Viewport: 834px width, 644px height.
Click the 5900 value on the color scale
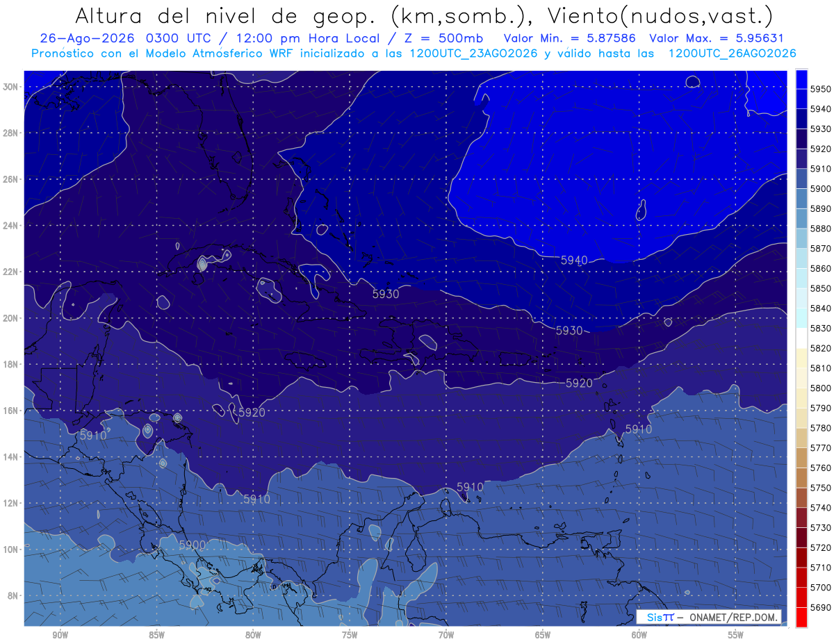pos(821,189)
